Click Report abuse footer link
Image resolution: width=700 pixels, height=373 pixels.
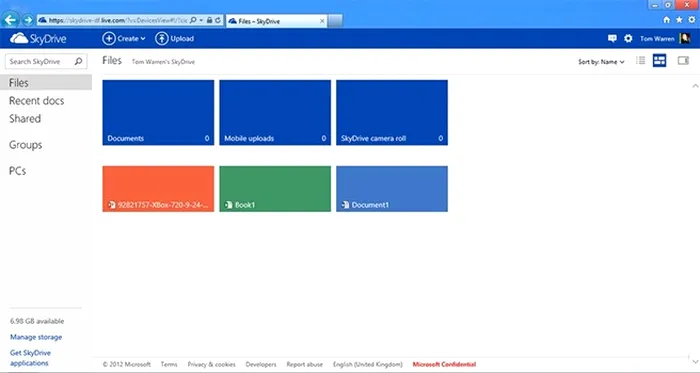pyautogui.click(x=304, y=365)
